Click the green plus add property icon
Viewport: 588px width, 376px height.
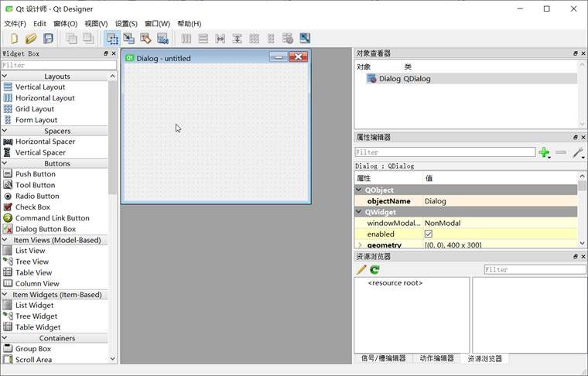coord(544,152)
